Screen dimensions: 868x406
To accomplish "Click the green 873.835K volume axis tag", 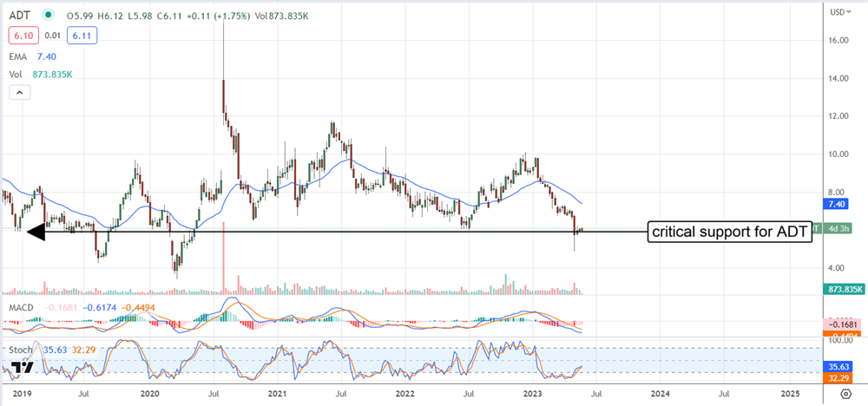I will [x=843, y=289].
